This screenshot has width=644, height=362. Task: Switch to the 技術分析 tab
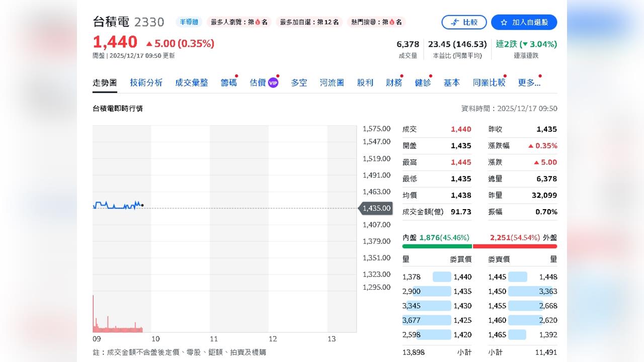click(x=146, y=82)
